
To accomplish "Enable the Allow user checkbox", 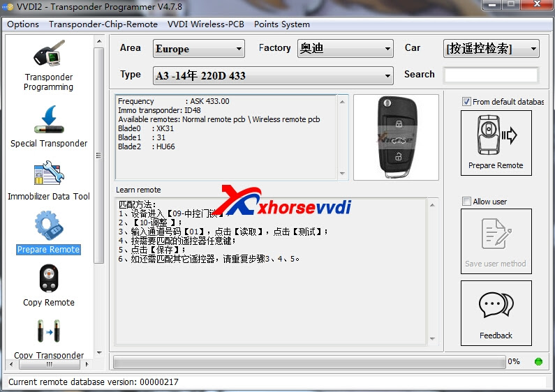I will 466,202.
